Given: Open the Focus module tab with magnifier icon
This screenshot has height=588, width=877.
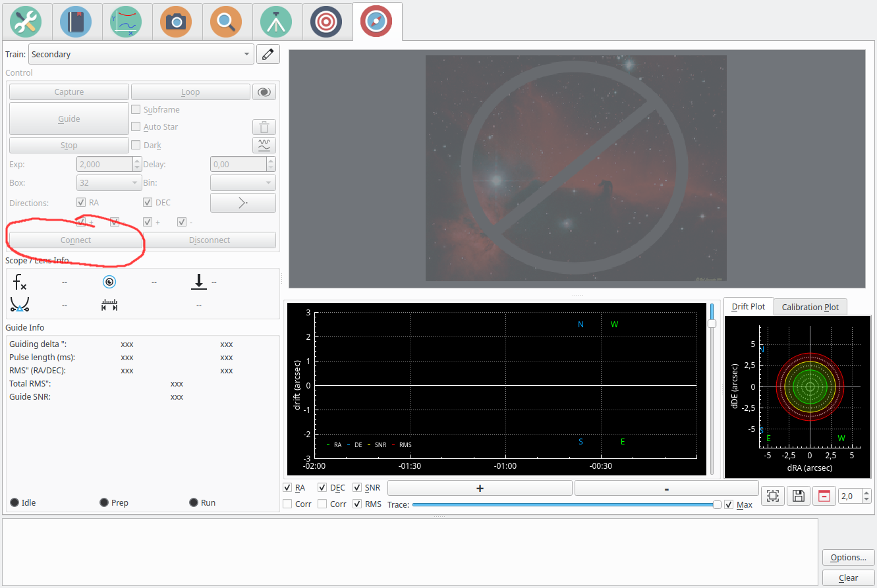Looking at the screenshot, I should (226, 22).
